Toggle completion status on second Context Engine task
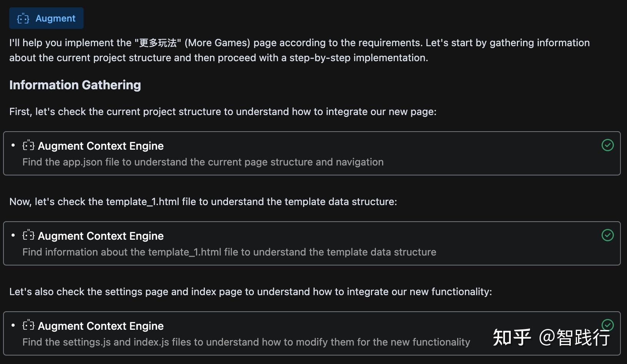Screen dimensions: 627x364 pyautogui.click(x=607, y=235)
